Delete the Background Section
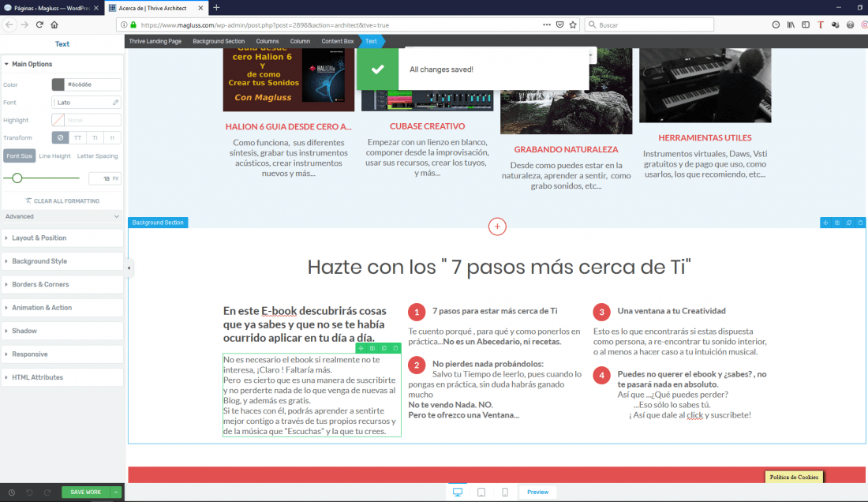The image size is (868, 502). [x=860, y=223]
